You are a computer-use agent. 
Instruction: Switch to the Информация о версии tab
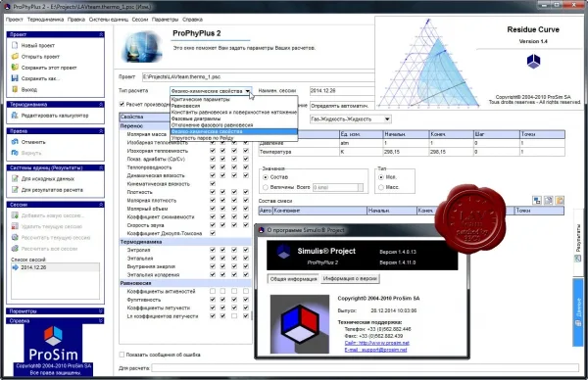(x=350, y=279)
